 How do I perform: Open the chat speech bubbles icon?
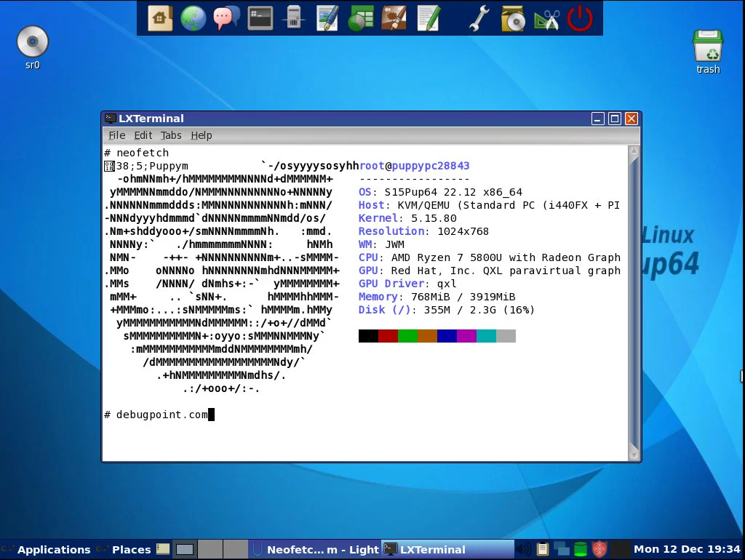click(x=226, y=18)
